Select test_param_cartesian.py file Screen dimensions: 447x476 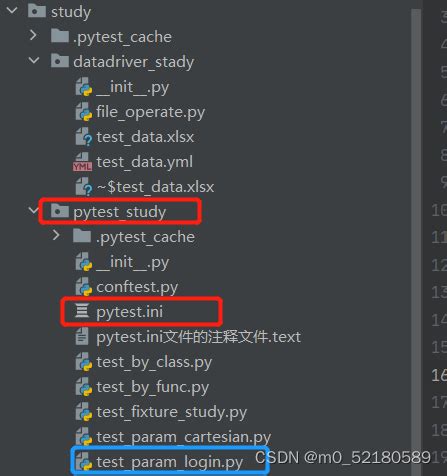click(184, 437)
